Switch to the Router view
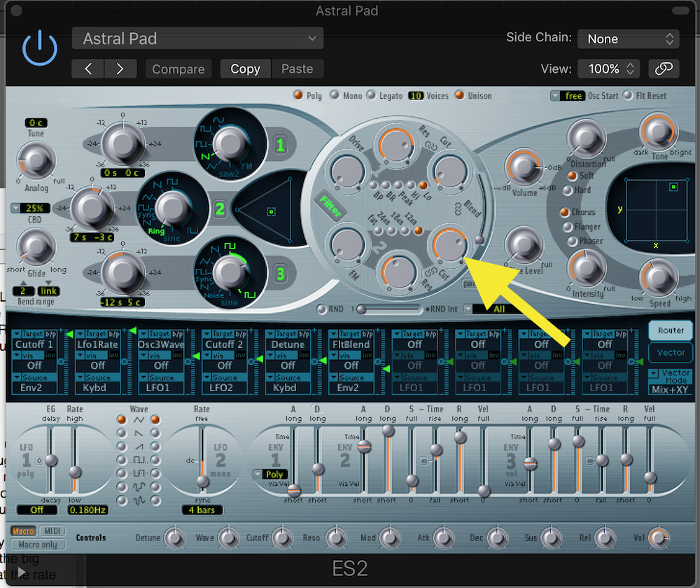This screenshot has height=588, width=700. (x=670, y=330)
